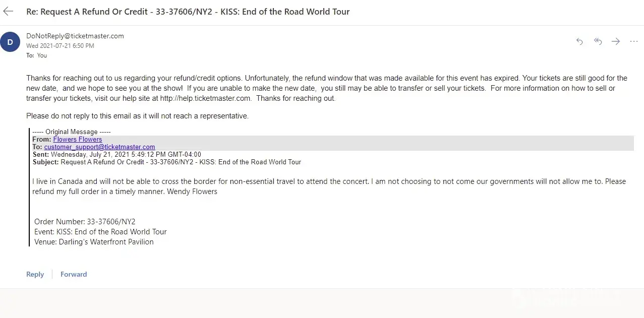This screenshot has width=644, height=318.
Task: Click the Original Message divider header
Action: pyautogui.click(x=71, y=132)
